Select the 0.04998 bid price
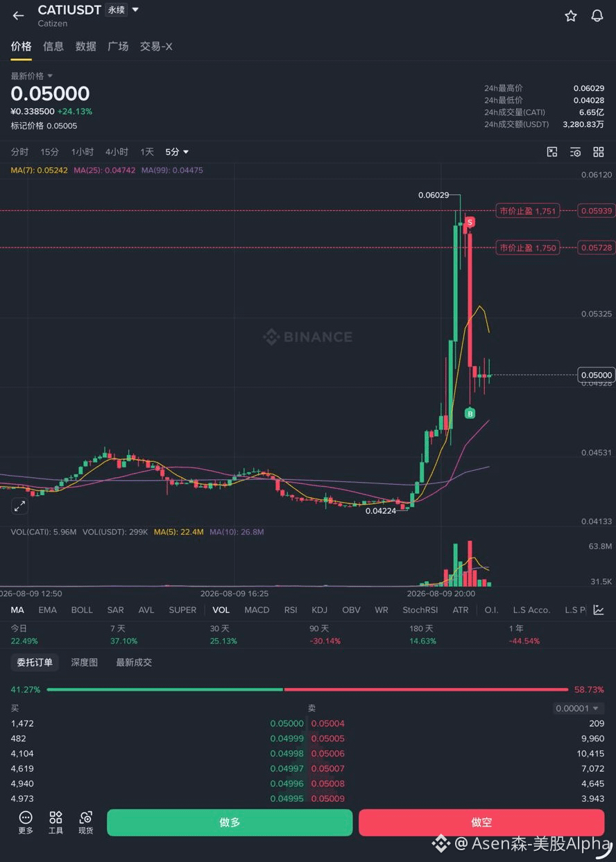This screenshot has width=616, height=862. click(x=286, y=754)
